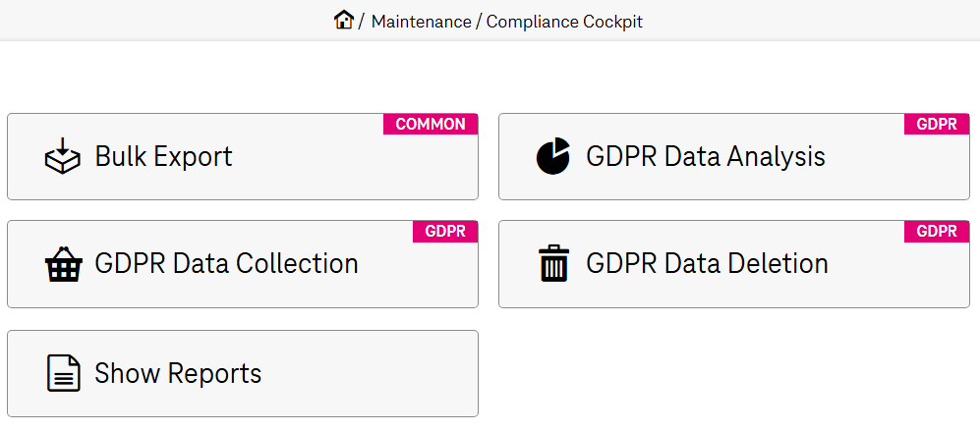
Task: Click the home icon in breadcrumb
Action: tap(343, 20)
